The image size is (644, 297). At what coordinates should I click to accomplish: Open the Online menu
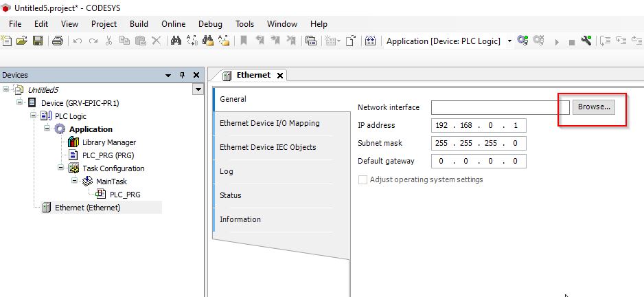coord(173,24)
